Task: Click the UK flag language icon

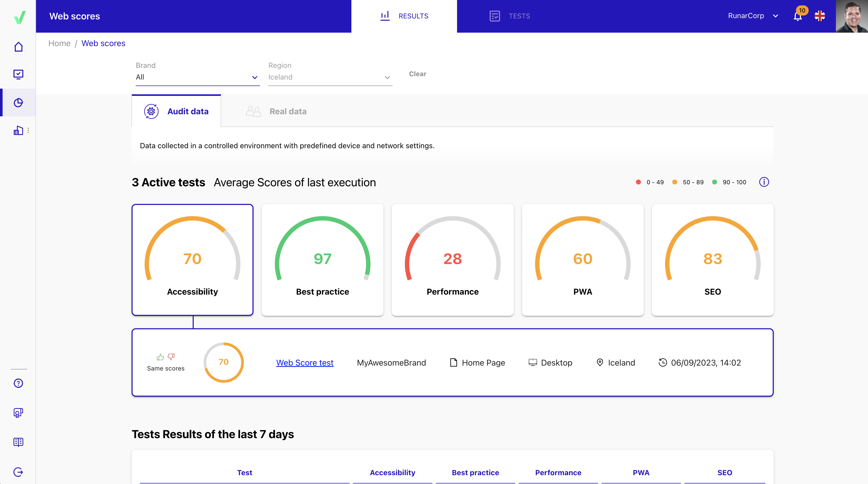Action: click(x=820, y=16)
